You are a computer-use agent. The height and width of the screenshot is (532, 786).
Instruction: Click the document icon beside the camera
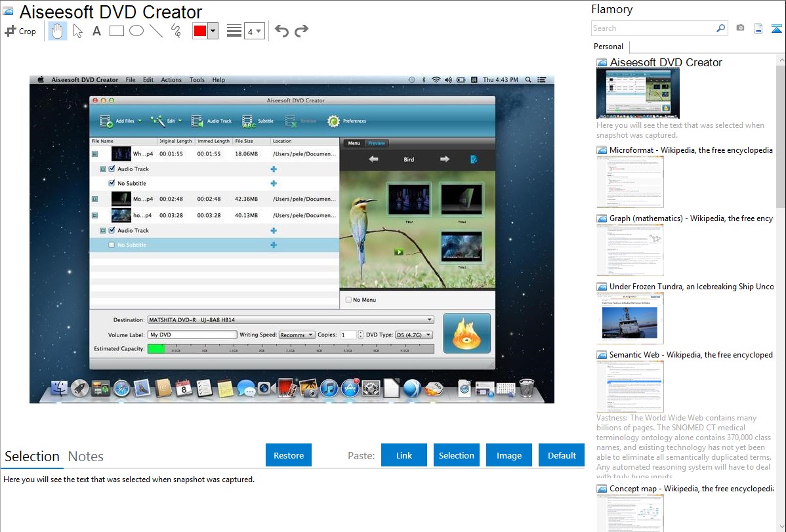[x=758, y=28]
